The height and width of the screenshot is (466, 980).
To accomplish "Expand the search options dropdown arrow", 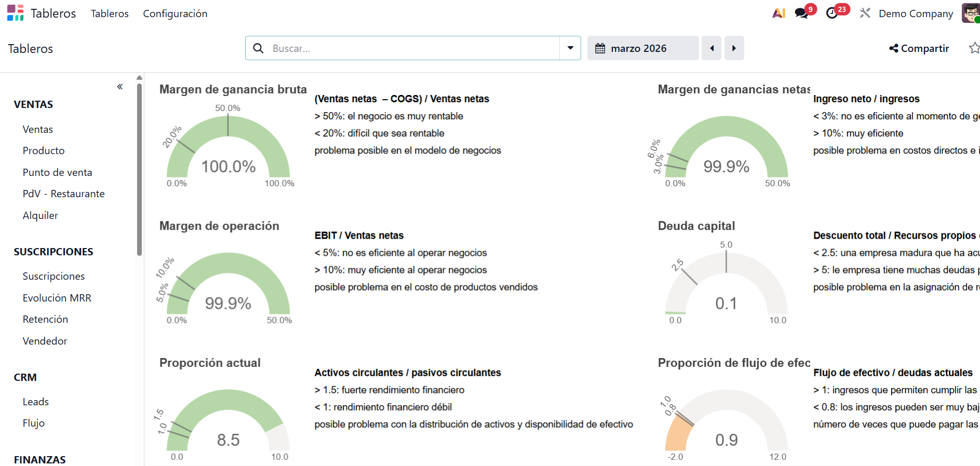I will coord(570,48).
